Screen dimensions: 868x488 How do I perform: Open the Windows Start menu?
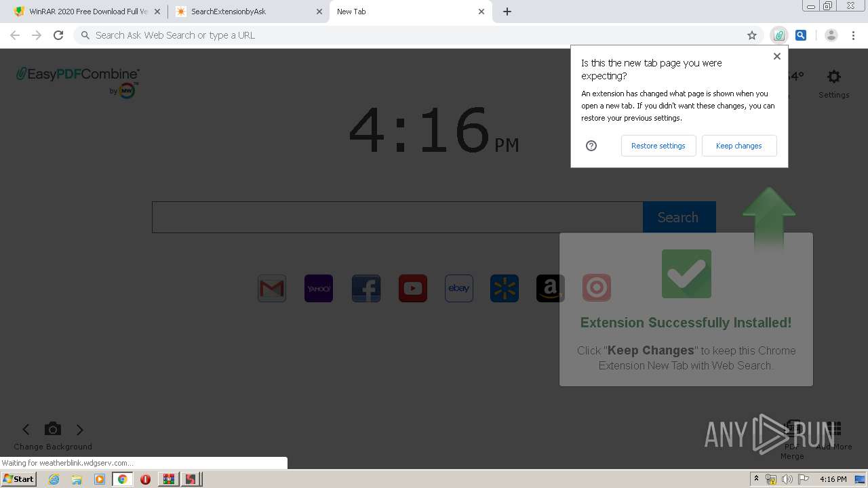[18, 479]
